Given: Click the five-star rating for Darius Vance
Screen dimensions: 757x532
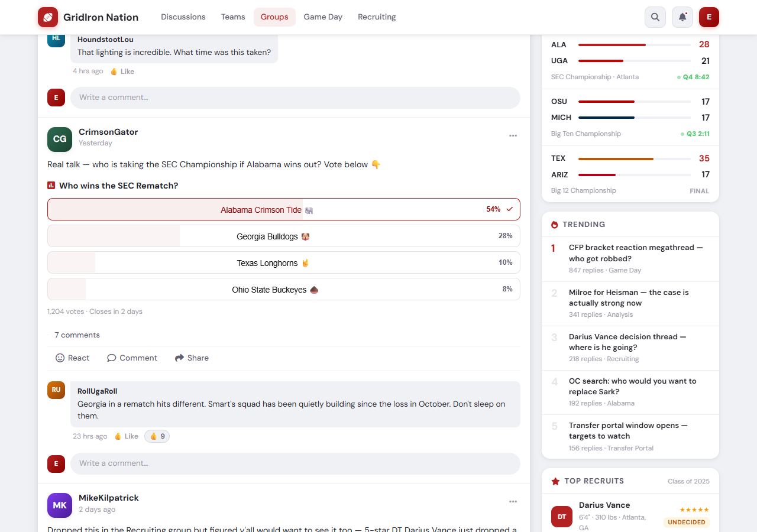Looking at the screenshot, I should click(x=694, y=510).
